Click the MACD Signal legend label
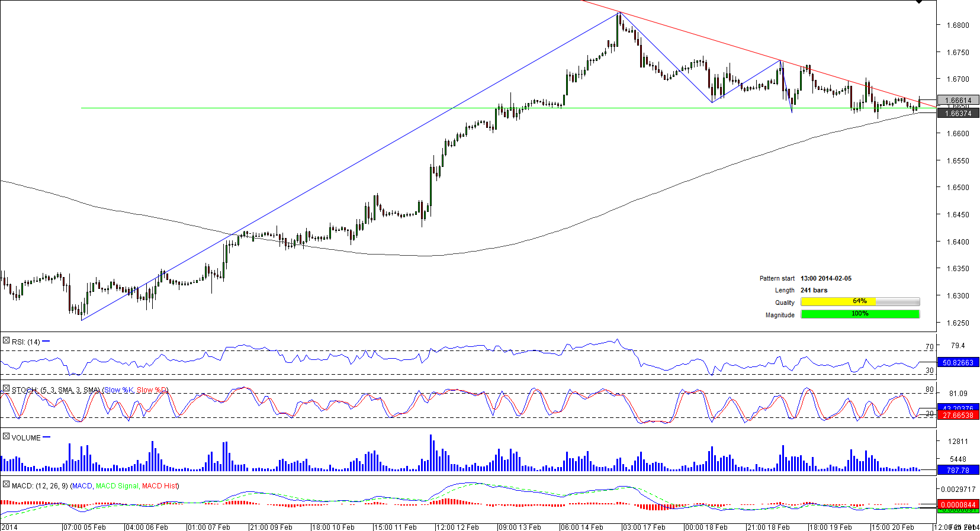Image resolution: width=980 pixels, height=531 pixels. [117, 486]
